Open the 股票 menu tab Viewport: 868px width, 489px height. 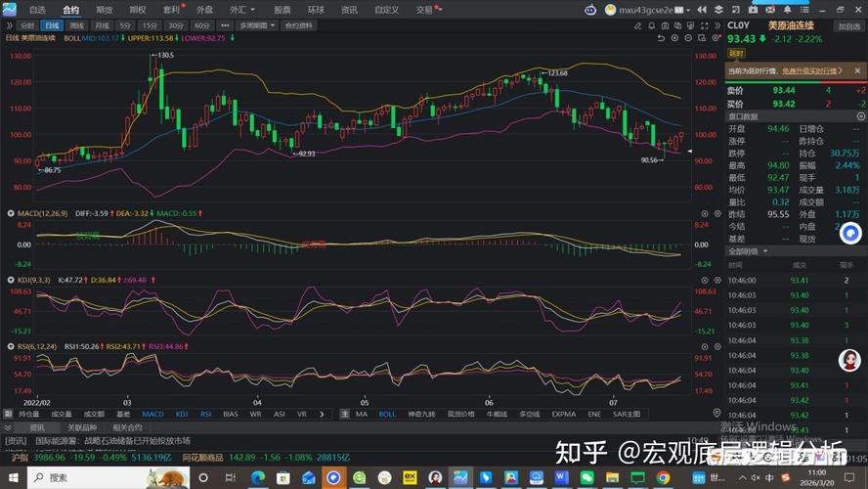pos(282,10)
